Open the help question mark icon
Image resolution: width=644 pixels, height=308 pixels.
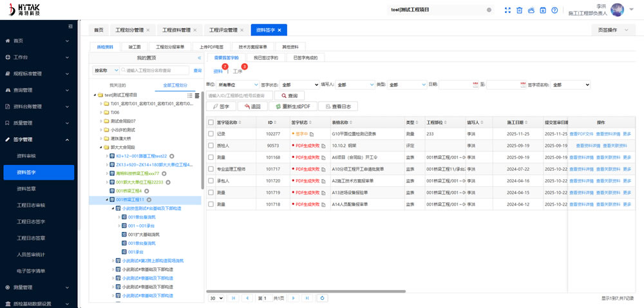(x=554, y=10)
